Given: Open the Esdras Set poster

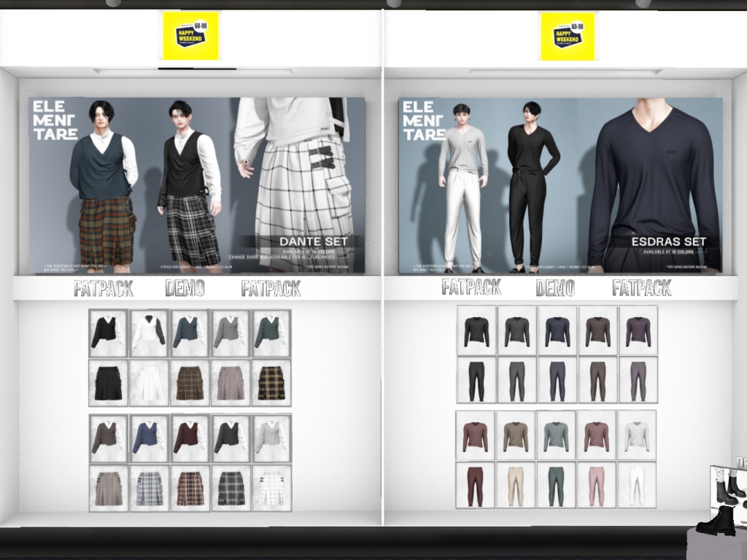Looking at the screenshot, I should click(x=560, y=186).
